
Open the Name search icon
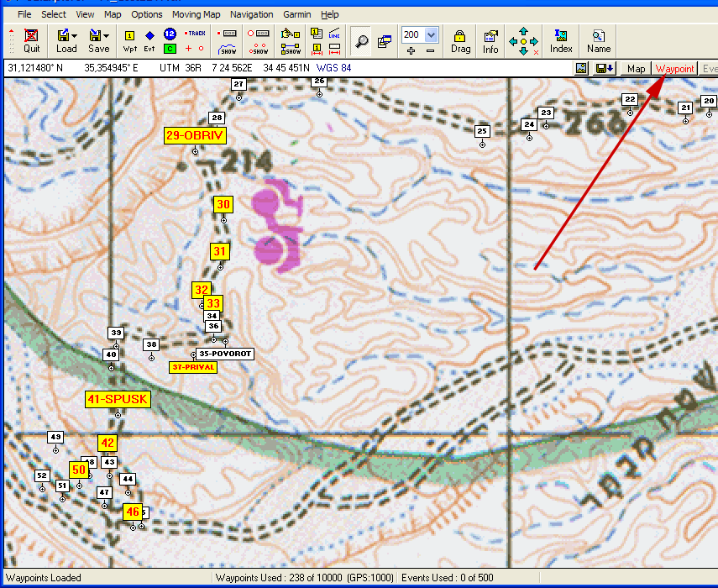point(599,41)
